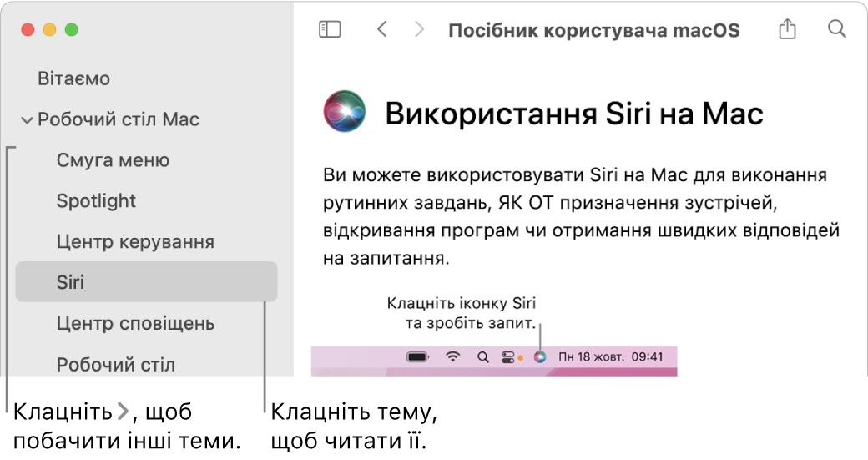Click Spotlight magnifier in menu bar image
This screenshot has height=460, width=868.
point(483,357)
